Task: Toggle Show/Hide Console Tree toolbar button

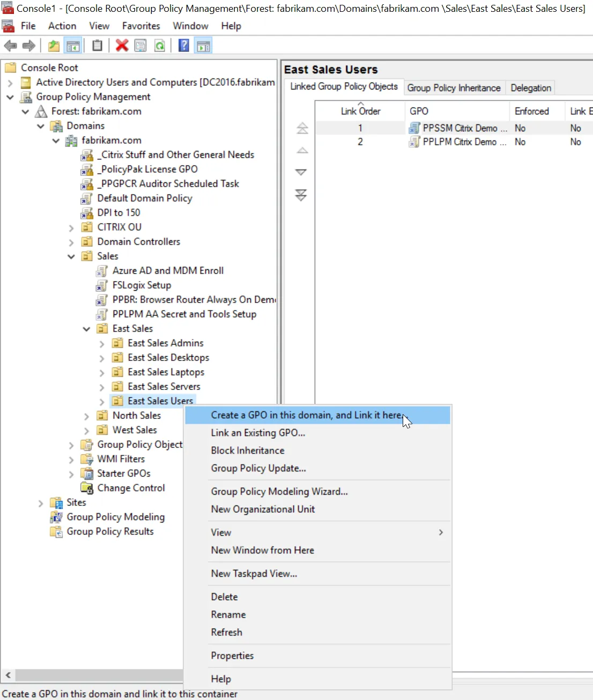Action: pos(73,46)
